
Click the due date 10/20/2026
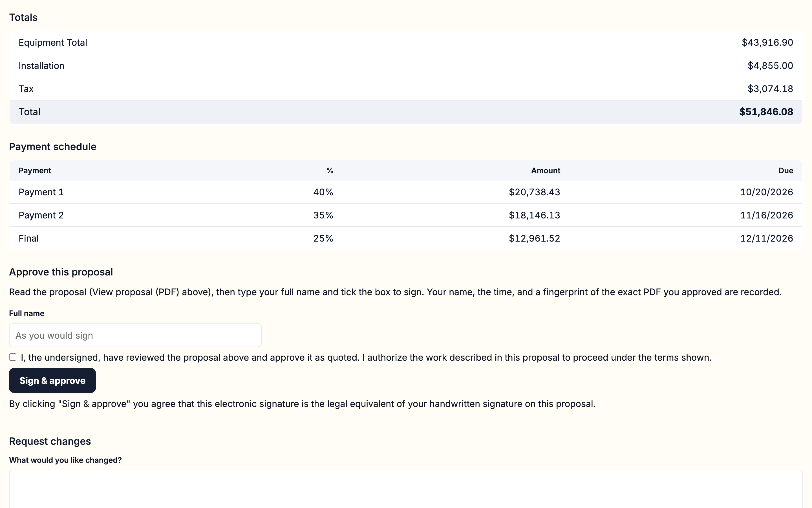(x=767, y=192)
